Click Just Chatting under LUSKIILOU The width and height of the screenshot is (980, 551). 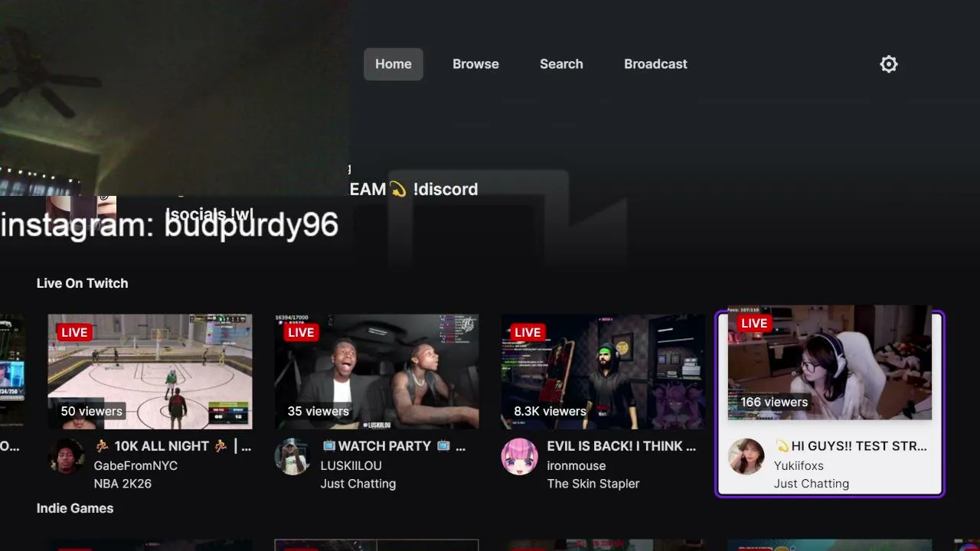tap(358, 484)
